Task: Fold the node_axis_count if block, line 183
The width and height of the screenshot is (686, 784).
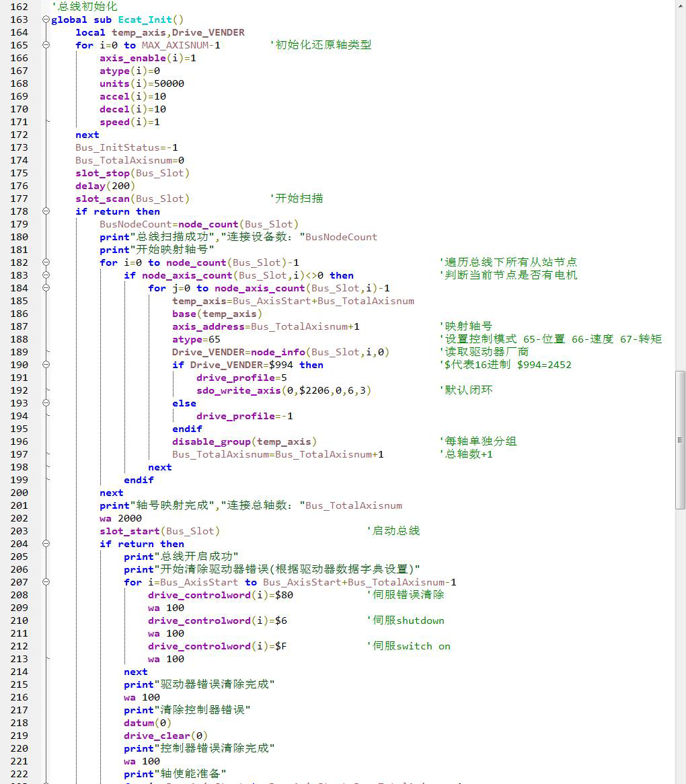Action: [46, 275]
